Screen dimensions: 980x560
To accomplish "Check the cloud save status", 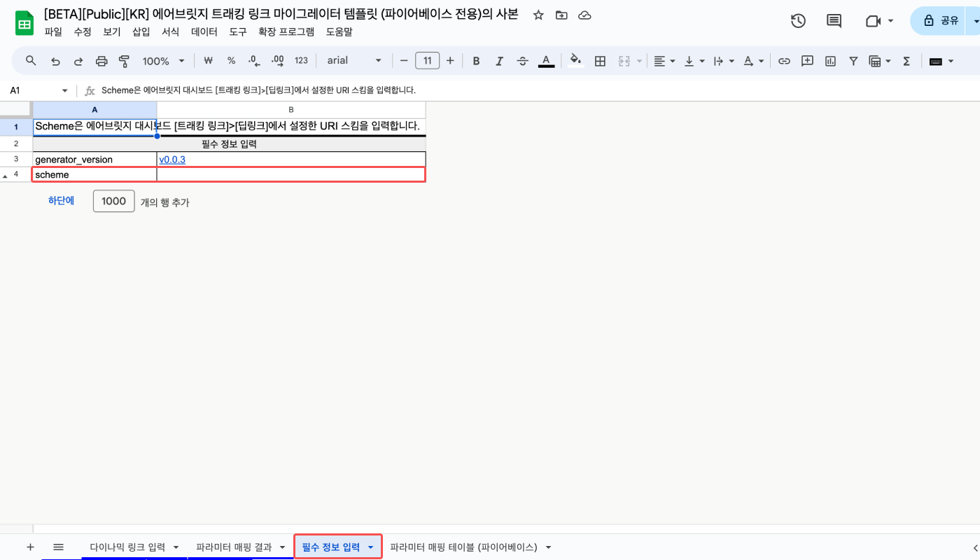I will click(x=584, y=15).
